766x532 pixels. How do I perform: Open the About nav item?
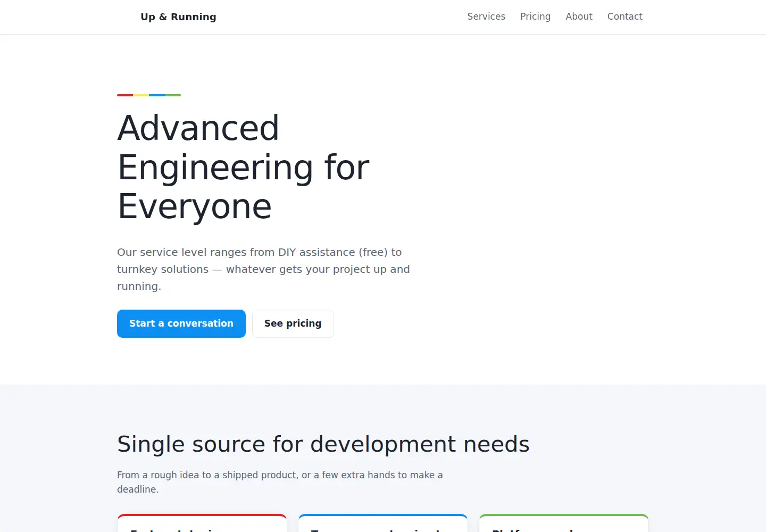click(579, 16)
